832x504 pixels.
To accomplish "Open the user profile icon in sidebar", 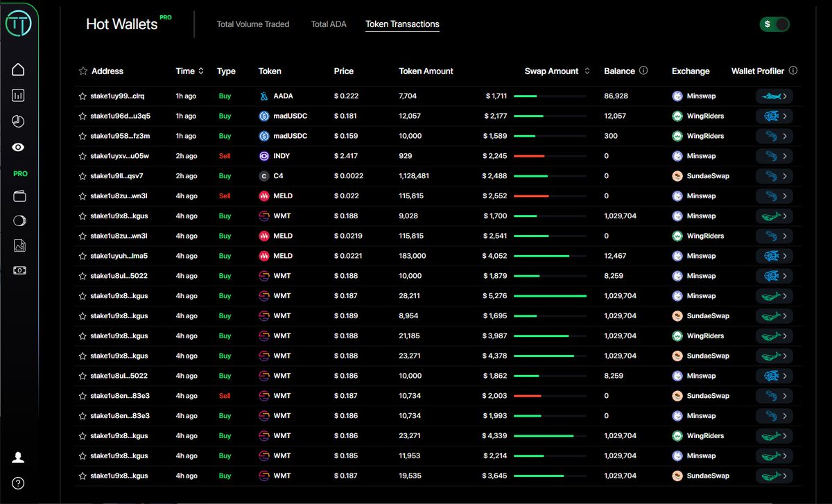I will pyautogui.click(x=19, y=458).
